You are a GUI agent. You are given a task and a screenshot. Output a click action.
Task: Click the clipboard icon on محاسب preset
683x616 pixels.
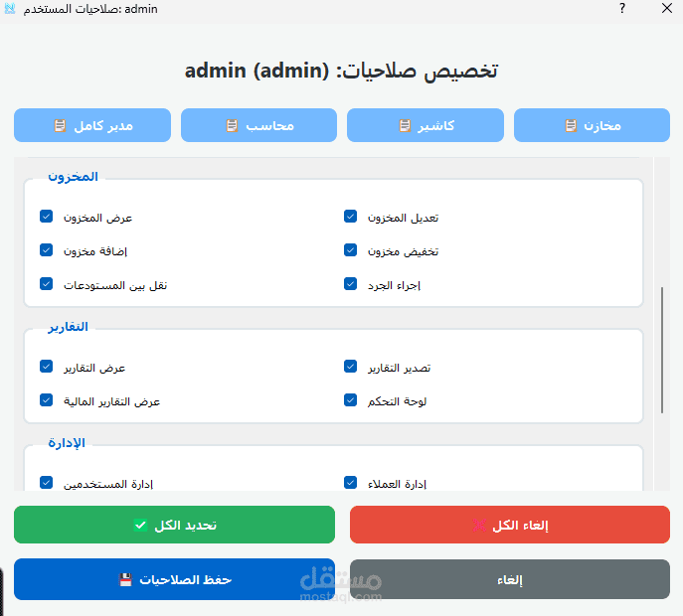pyautogui.click(x=232, y=126)
